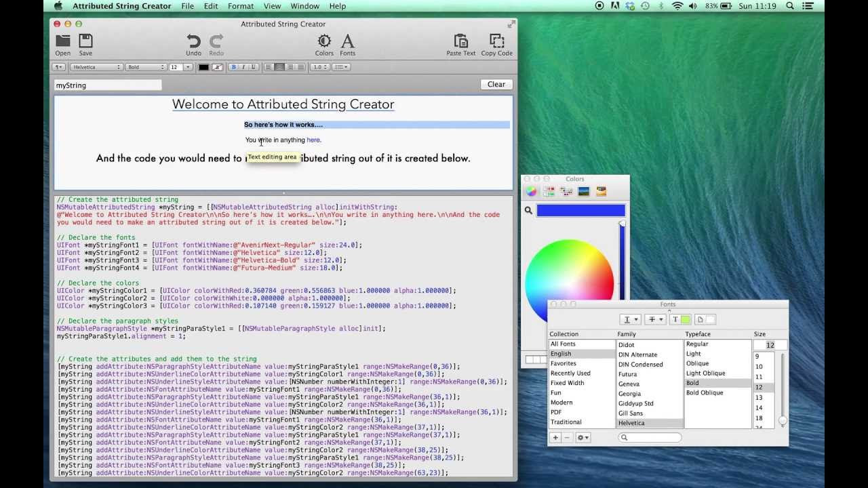Viewport: 868px width, 488px height.
Task: Click the blue 'here' link in text area
Action: pyautogui.click(x=313, y=140)
